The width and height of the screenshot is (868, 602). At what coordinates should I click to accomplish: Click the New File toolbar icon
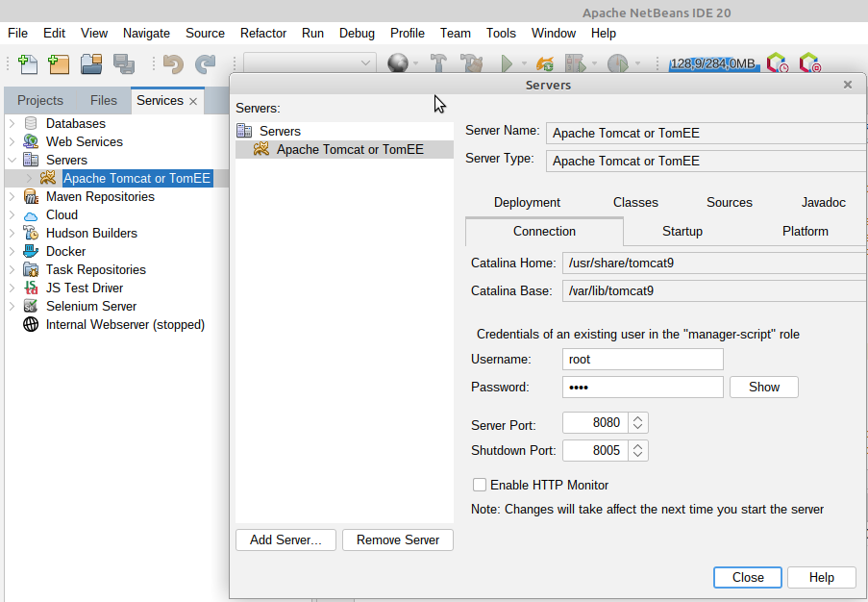pos(28,63)
